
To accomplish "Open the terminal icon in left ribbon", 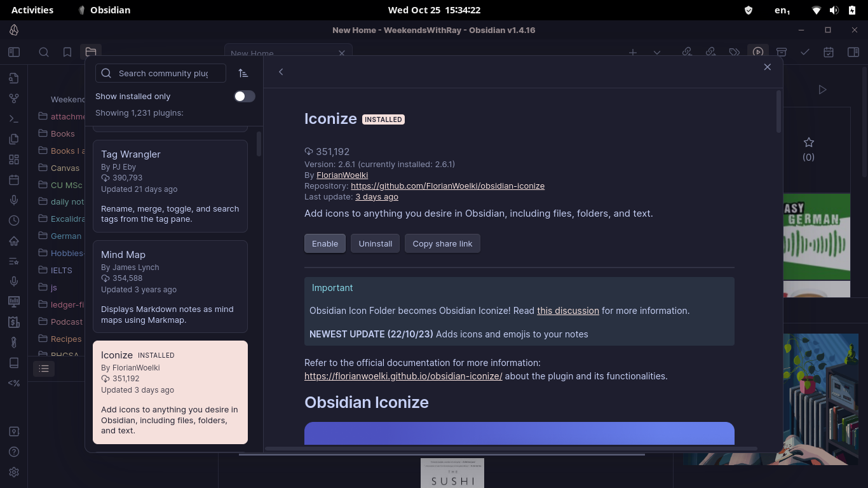I will (x=14, y=118).
